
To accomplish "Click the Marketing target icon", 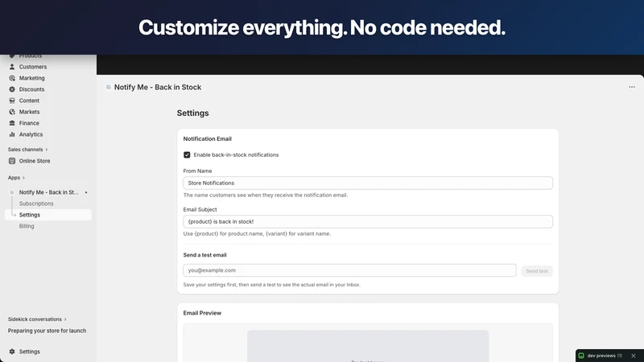I will (x=12, y=78).
